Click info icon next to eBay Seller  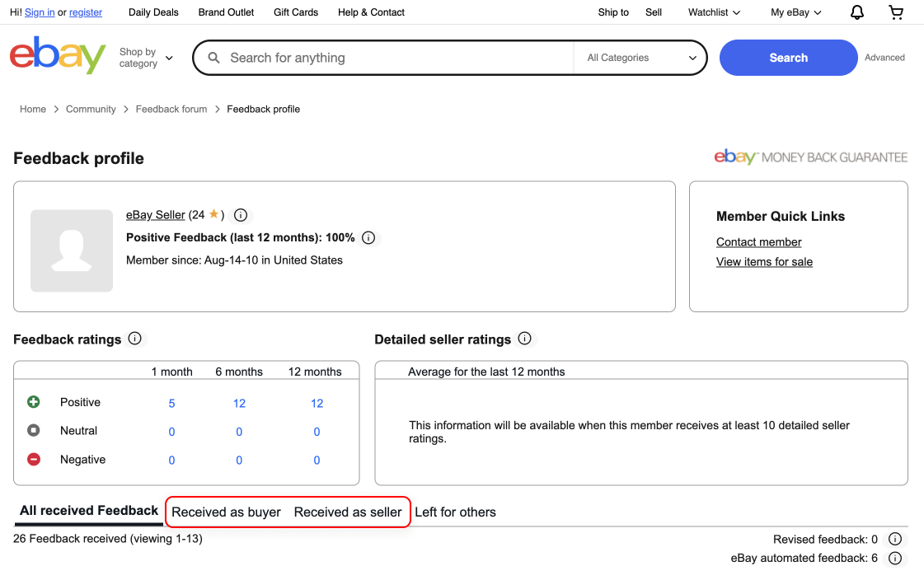(241, 216)
